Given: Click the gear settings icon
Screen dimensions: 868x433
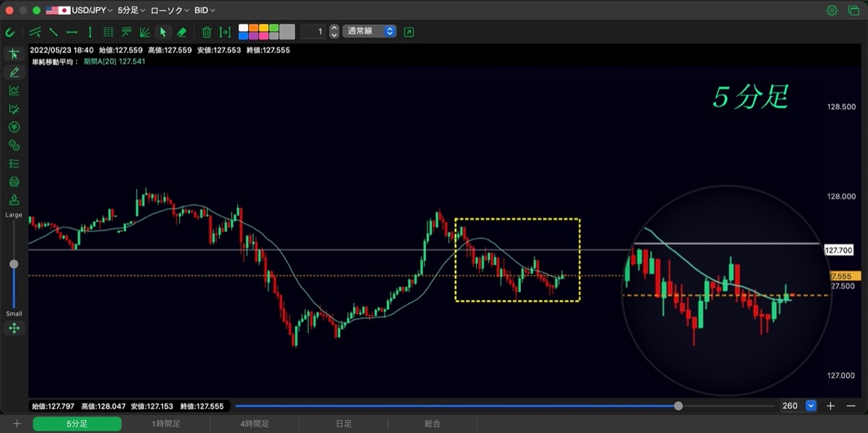Looking at the screenshot, I should click(x=832, y=10).
